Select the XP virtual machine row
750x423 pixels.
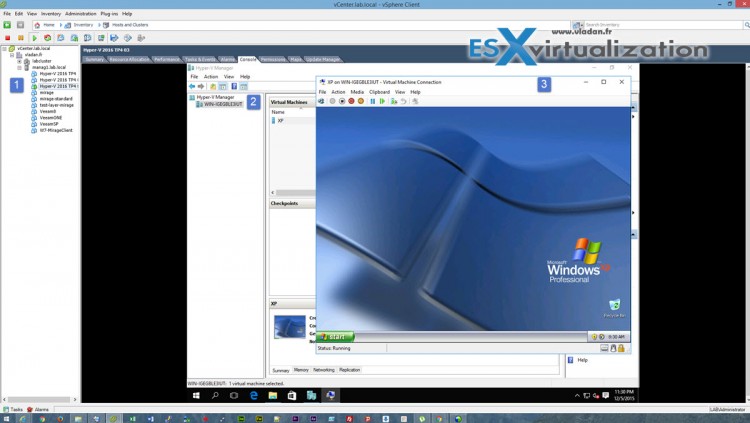[x=293, y=121]
